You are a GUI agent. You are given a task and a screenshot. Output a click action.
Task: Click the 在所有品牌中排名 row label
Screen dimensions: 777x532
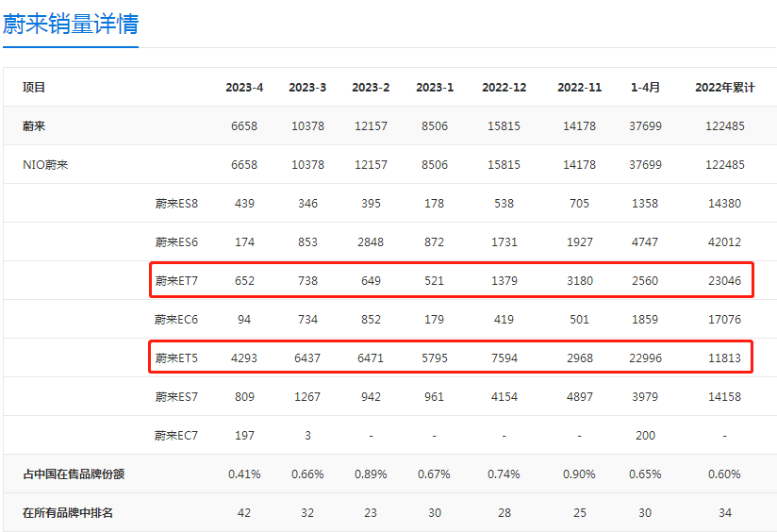(68, 513)
